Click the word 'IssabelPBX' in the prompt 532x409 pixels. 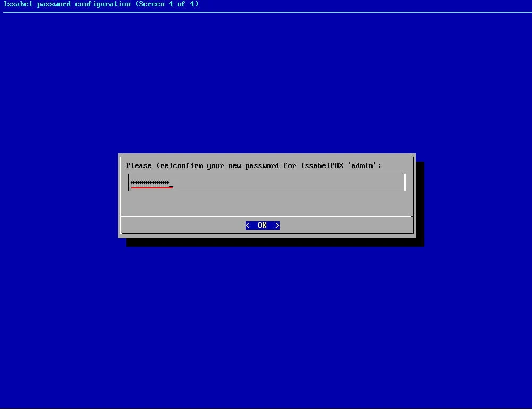(x=322, y=166)
